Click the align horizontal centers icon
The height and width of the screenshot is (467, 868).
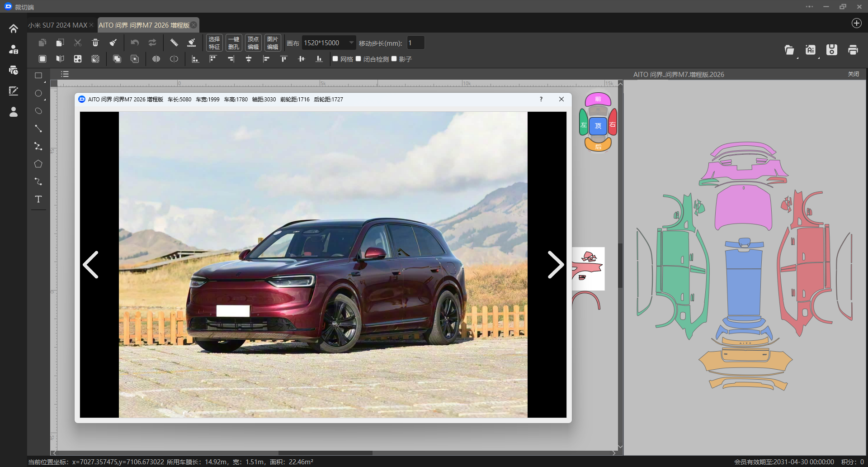249,59
